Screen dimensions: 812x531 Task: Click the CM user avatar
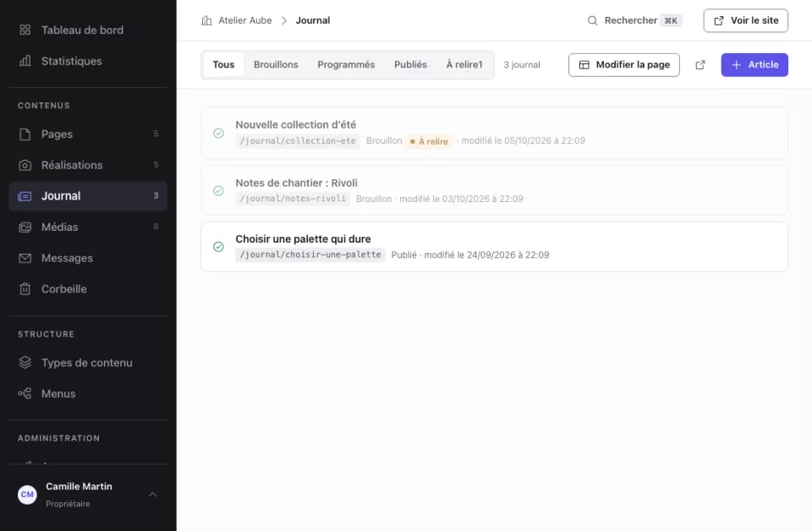(x=27, y=495)
